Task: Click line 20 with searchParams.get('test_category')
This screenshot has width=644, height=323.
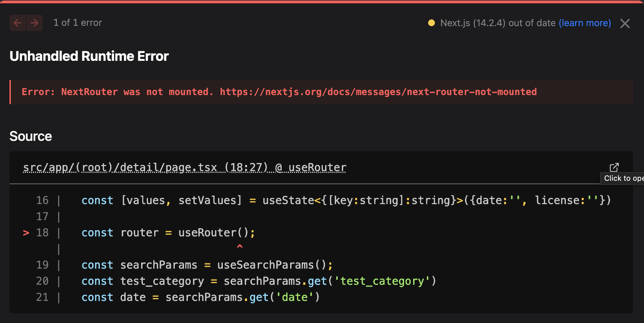Action: click(x=259, y=281)
